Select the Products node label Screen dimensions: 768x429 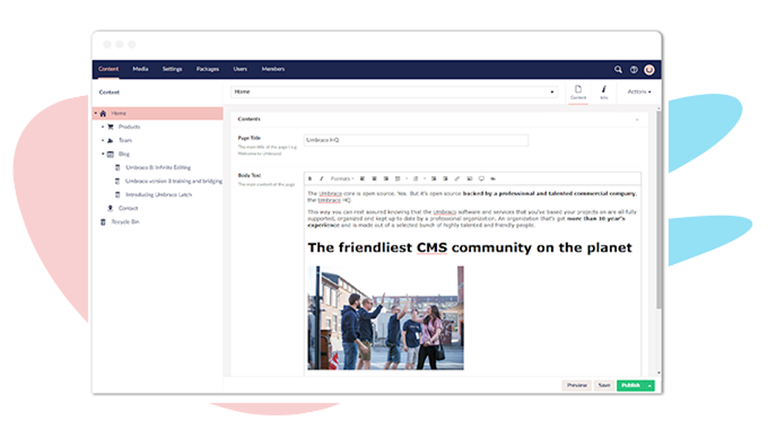pos(129,127)
